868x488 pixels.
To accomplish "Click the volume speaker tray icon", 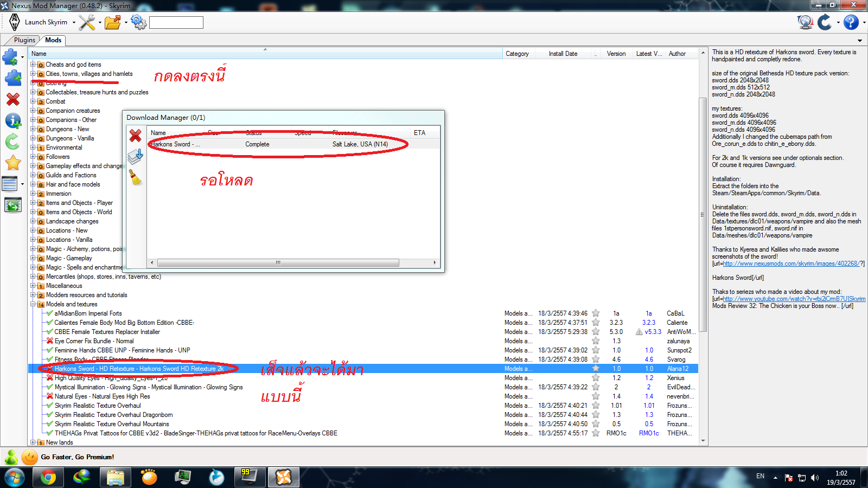I will pyautogui.click(x=814, y=478).
